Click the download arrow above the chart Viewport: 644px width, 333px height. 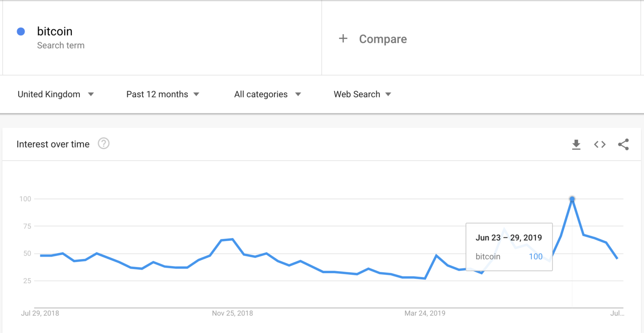(x=576, y=144)
